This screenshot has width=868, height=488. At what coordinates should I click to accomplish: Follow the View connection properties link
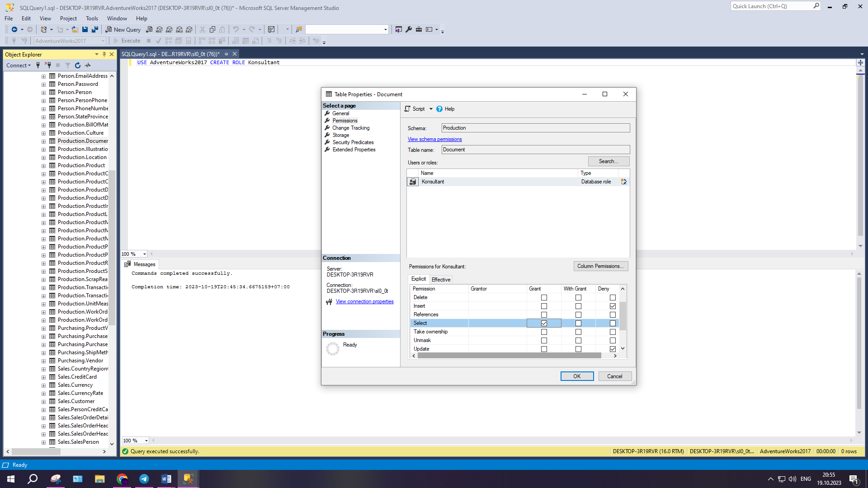coord(364,301)
